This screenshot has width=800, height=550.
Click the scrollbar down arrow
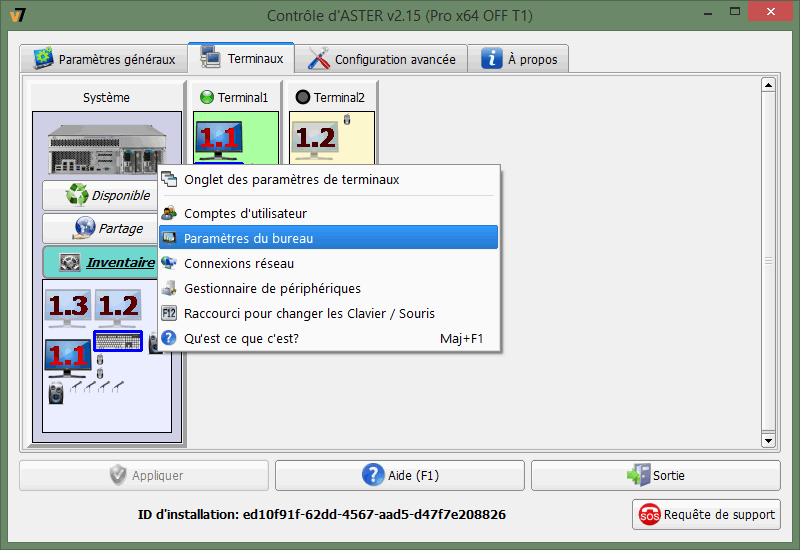coord(768,440)
